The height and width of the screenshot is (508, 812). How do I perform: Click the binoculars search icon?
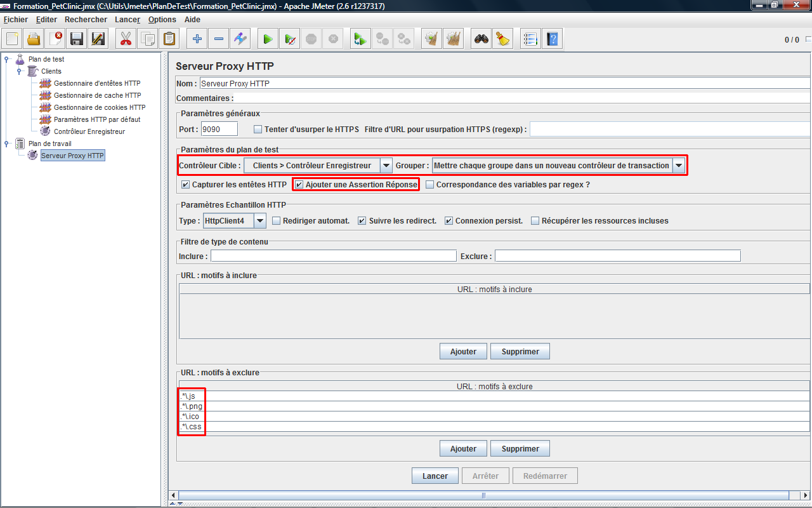coord(481,39)
